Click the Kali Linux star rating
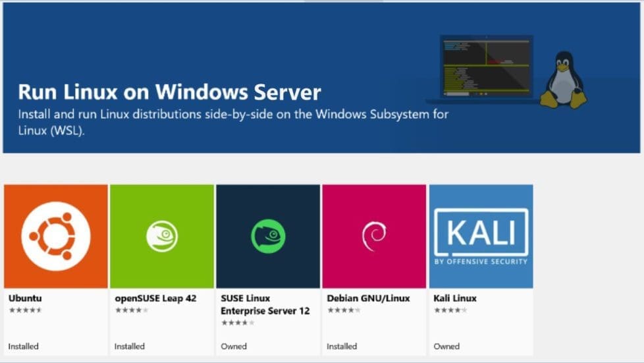The height and width of the screenshot is (363, 644). 450,310
